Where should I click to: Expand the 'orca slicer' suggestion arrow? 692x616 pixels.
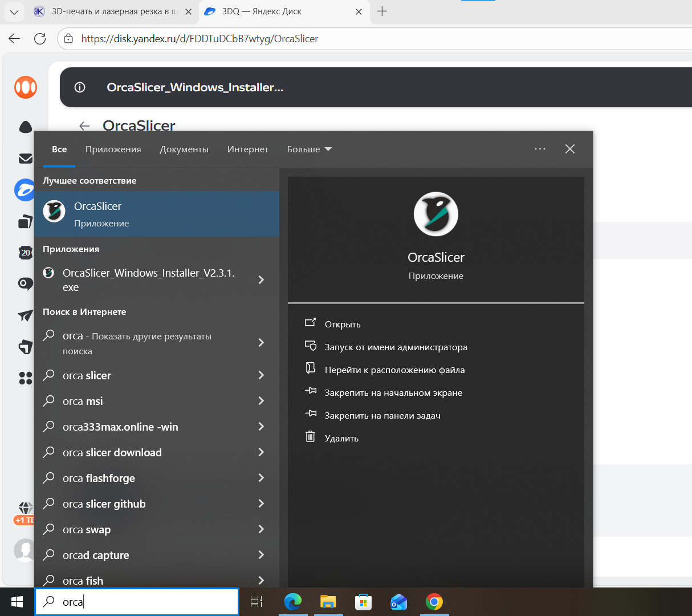[261, 375]
